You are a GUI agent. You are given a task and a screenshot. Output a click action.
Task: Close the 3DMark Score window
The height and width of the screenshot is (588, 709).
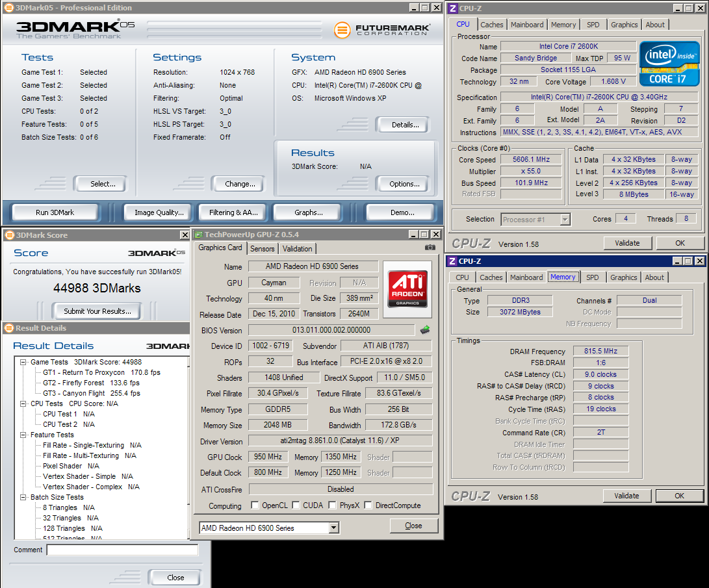185,235
